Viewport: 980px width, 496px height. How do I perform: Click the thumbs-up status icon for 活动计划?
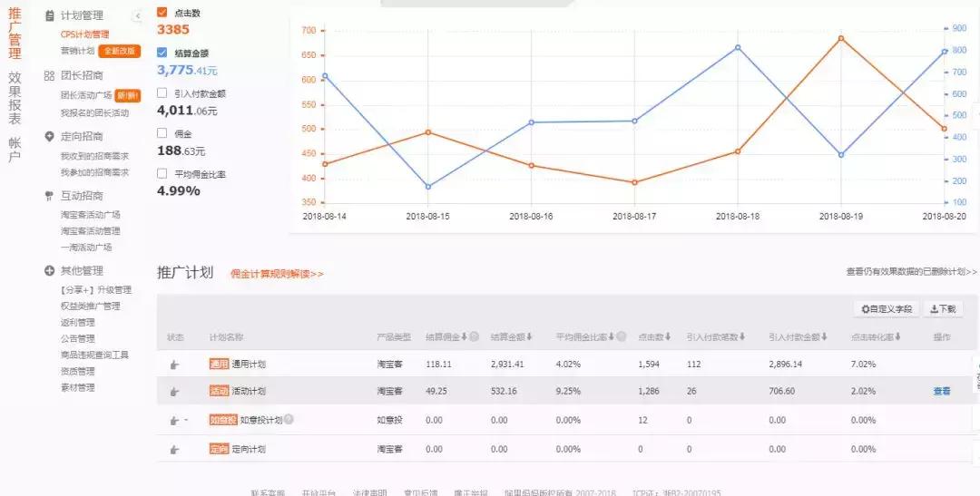pyautogui.click(x=174, y=392)
